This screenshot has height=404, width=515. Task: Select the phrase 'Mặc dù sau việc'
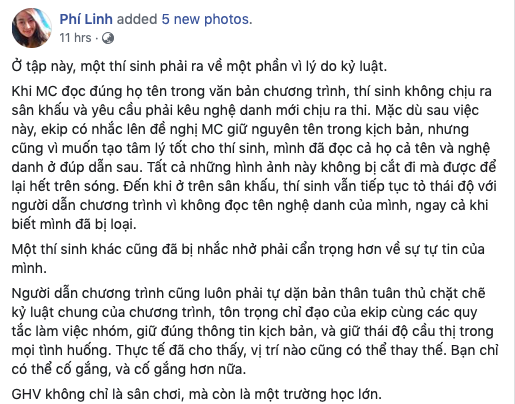click(x=427, y=110)
